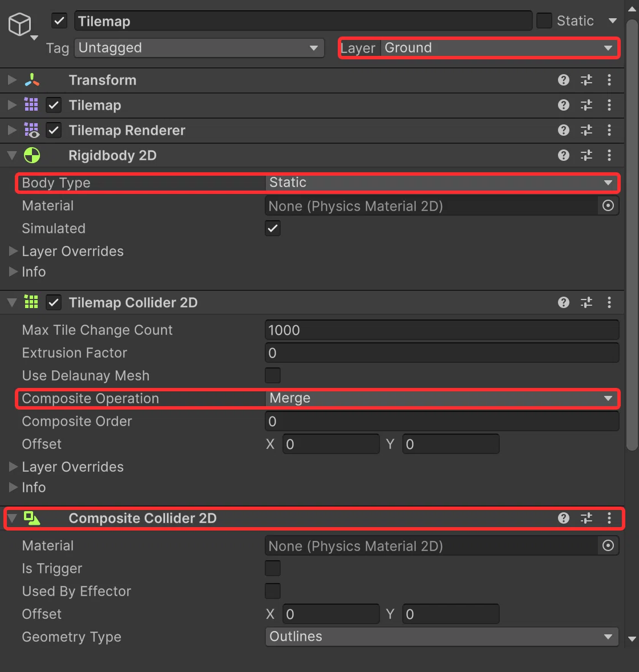Open three-dot menu of Composite Collider 2D
Image resolution: width=639 pixels, height=672 pixels.
click(x=609, y=518)
